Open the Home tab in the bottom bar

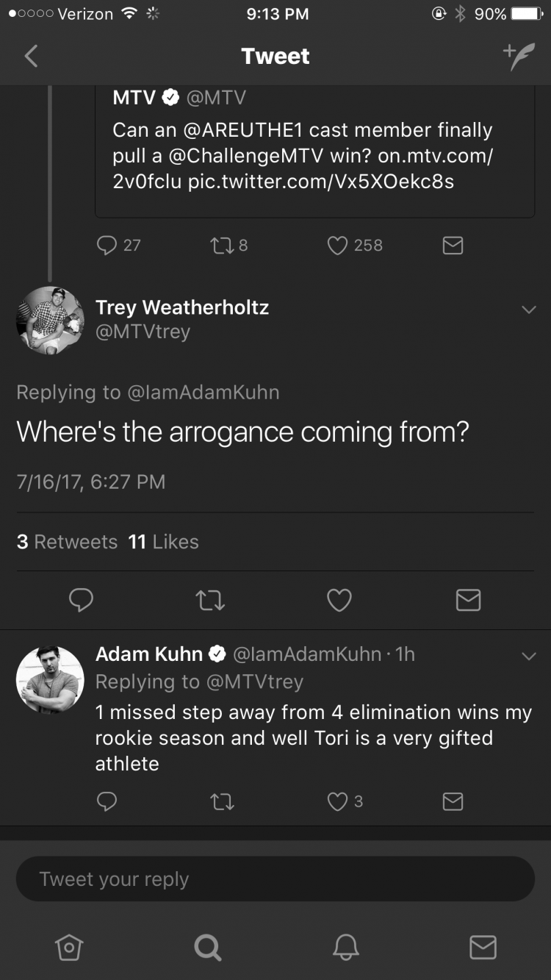click(x=68, y=948)
